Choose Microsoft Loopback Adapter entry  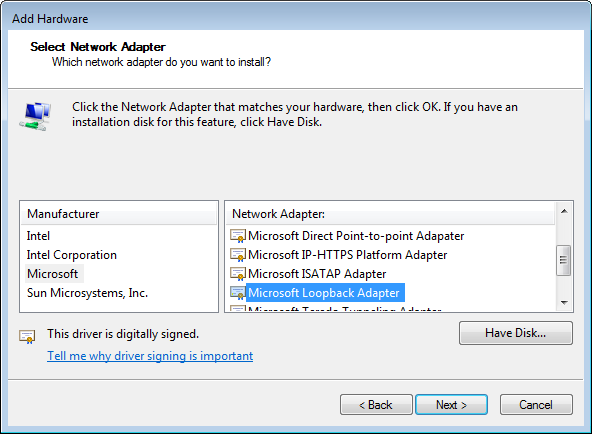(x=325, y=292)
